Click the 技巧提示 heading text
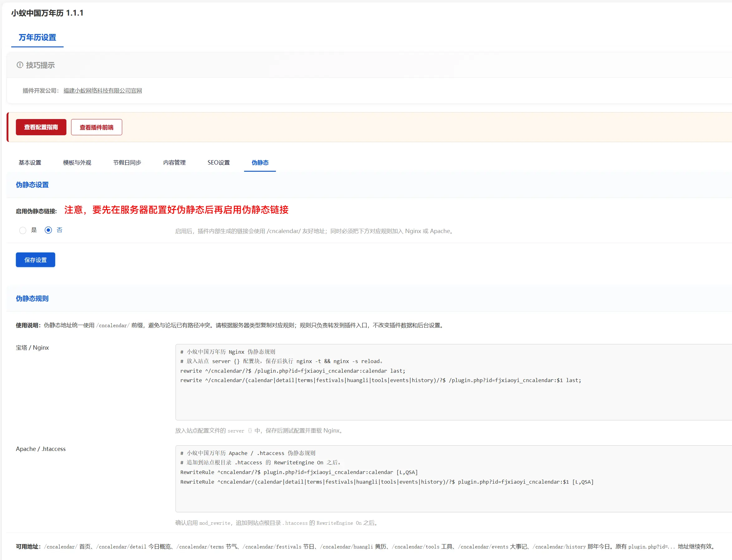 pyautogui.click(x=40, y=65)
